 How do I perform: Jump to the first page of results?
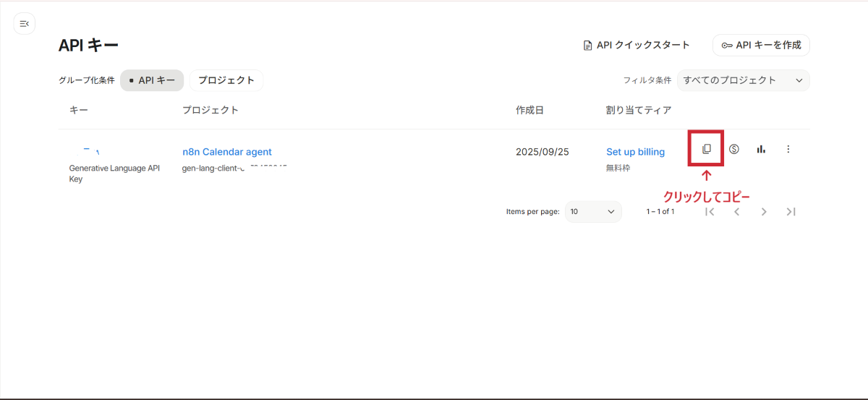pyautogui.click(x=710, y=212)
